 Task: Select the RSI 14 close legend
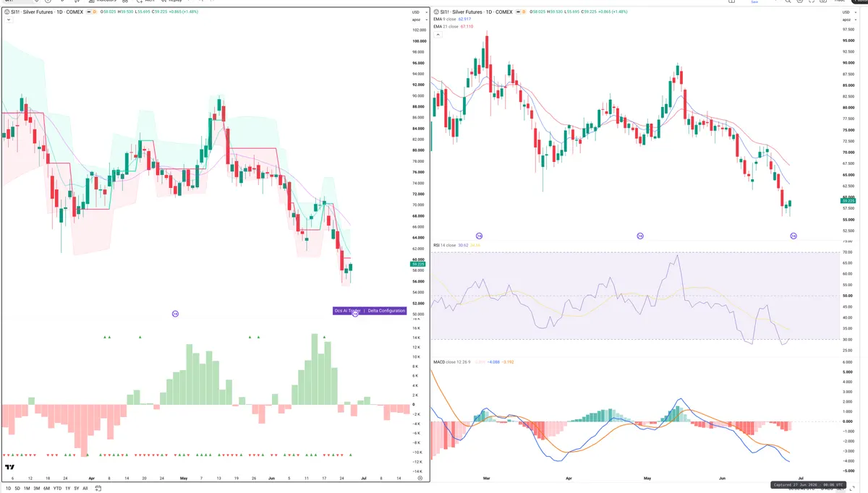[x=445, y=245]
